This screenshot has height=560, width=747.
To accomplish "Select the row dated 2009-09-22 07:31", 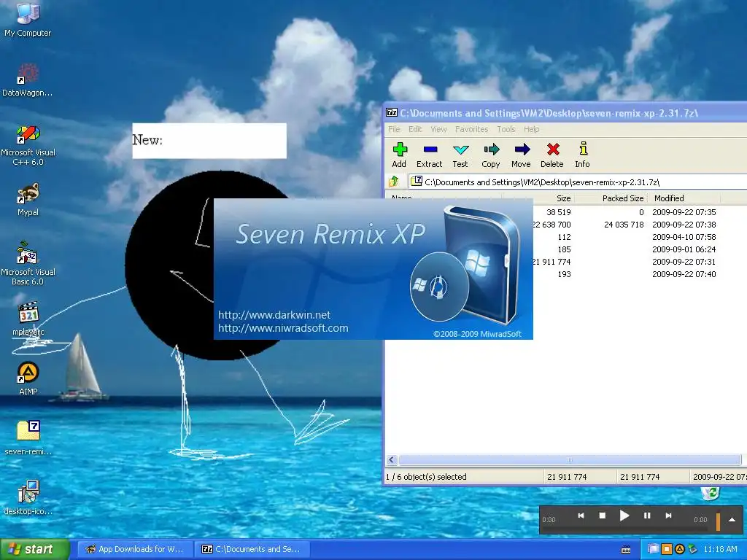I will [684, 262].
